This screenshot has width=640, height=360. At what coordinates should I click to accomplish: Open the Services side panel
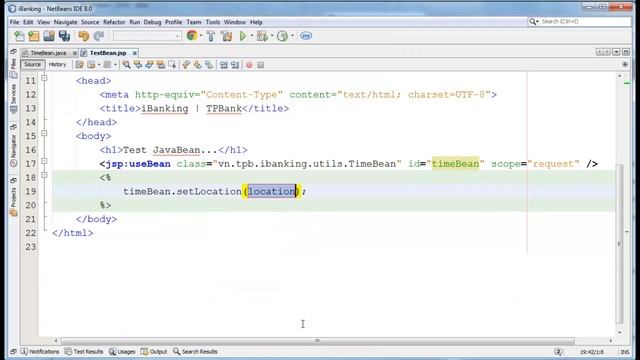[13, 98]
